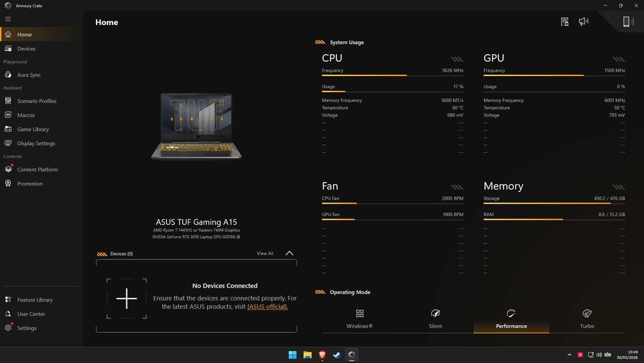
Task: Click the device panel icon top right
Action: [x=628, y=21]
